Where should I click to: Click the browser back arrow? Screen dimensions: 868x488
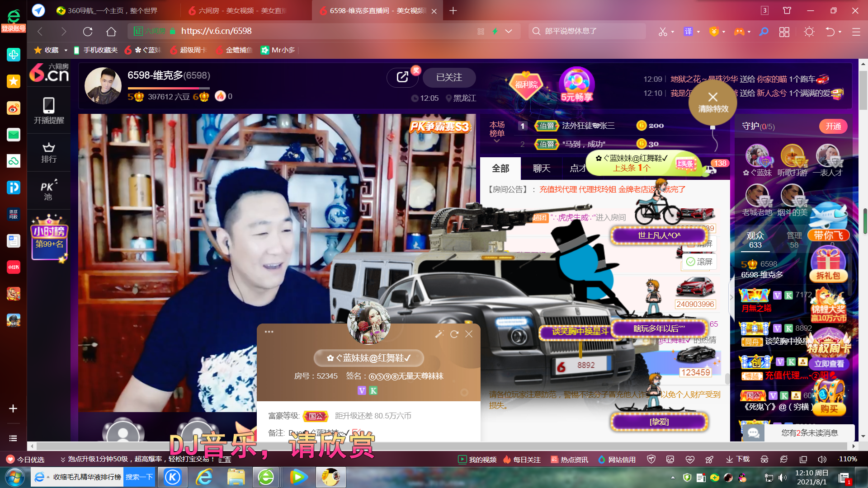[40, 31]
